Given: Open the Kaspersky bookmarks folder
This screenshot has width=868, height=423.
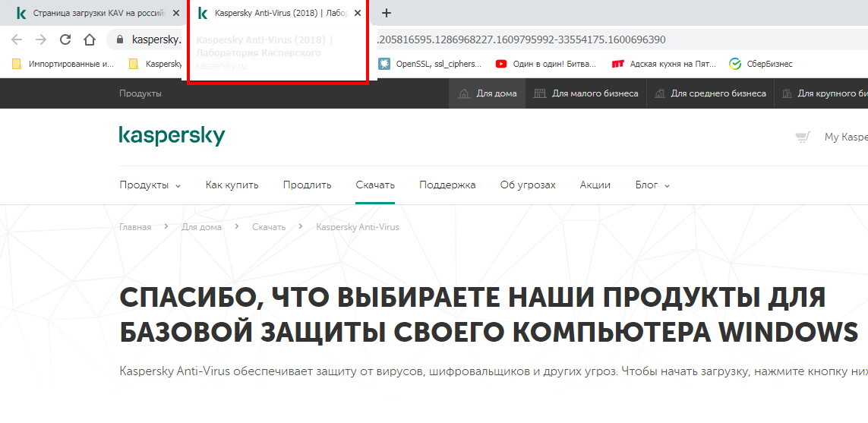Looking at the screenshot, I should tap(155, 64).
